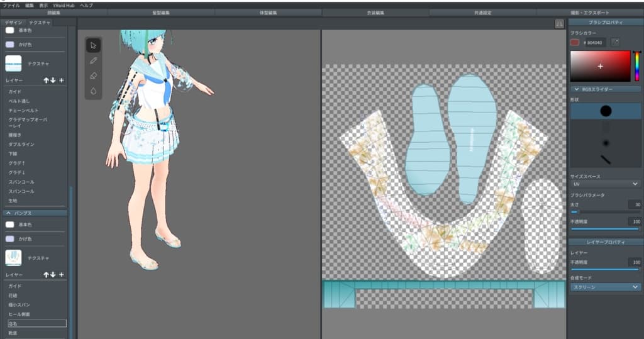
Task: Open the 合成モード スクリーン dropdown
Action: (604, 287)
